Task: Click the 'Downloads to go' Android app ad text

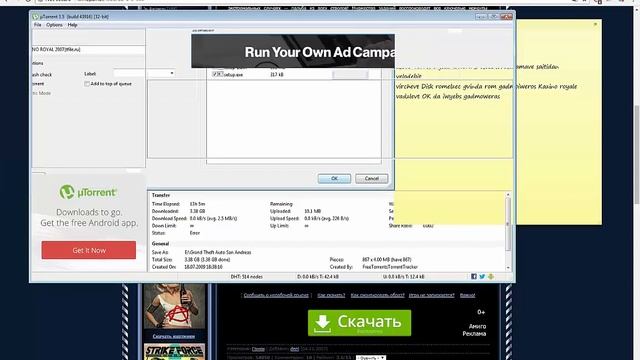Action: pos(89,218)
